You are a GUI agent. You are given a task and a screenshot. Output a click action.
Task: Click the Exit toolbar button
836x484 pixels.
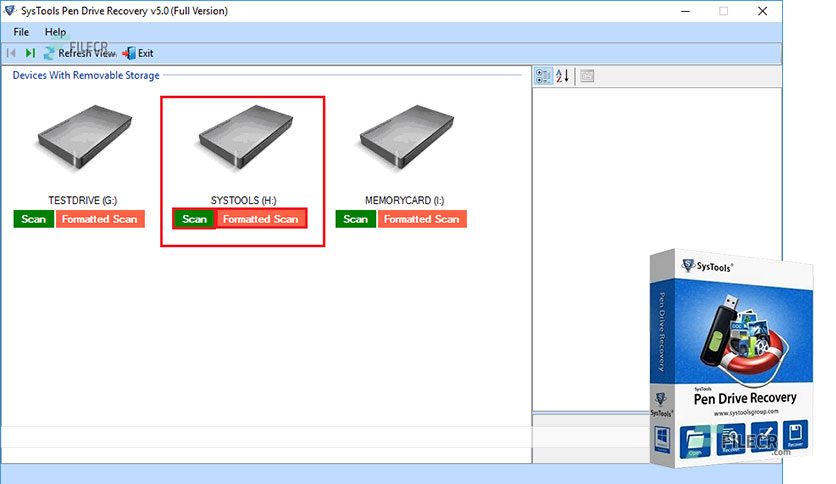click(x=138, y=53)
